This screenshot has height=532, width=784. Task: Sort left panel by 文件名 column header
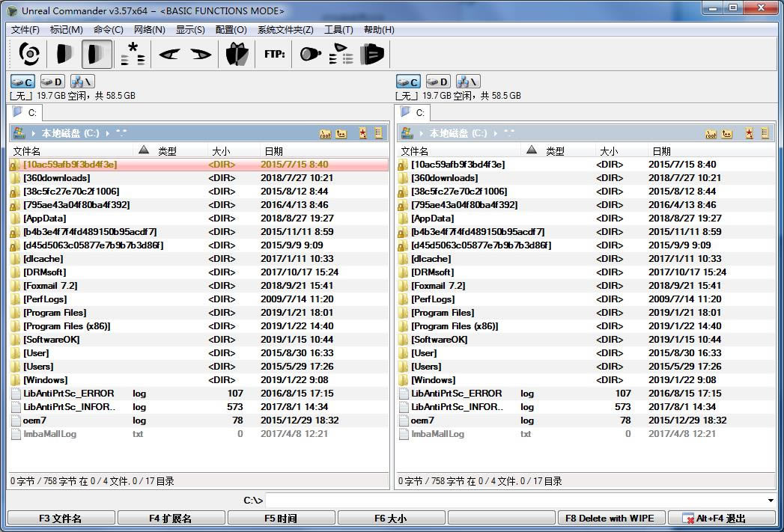pyautogui.click(x=71, y=151)
